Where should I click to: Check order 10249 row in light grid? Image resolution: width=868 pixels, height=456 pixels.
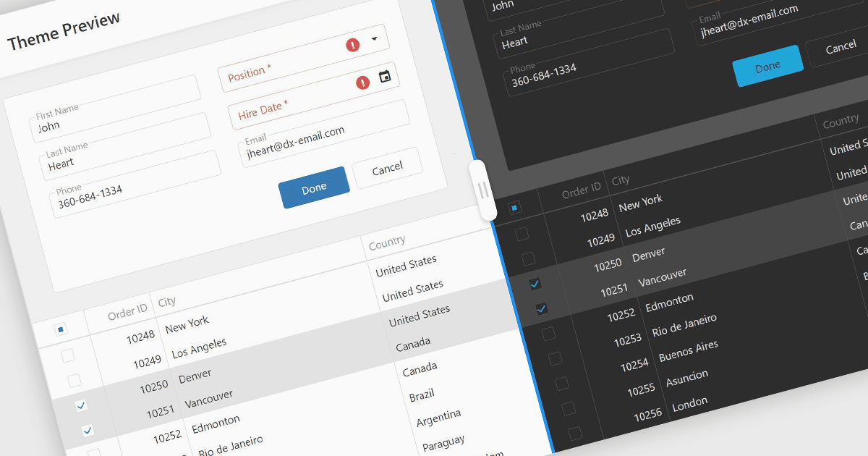click(75, 380)
